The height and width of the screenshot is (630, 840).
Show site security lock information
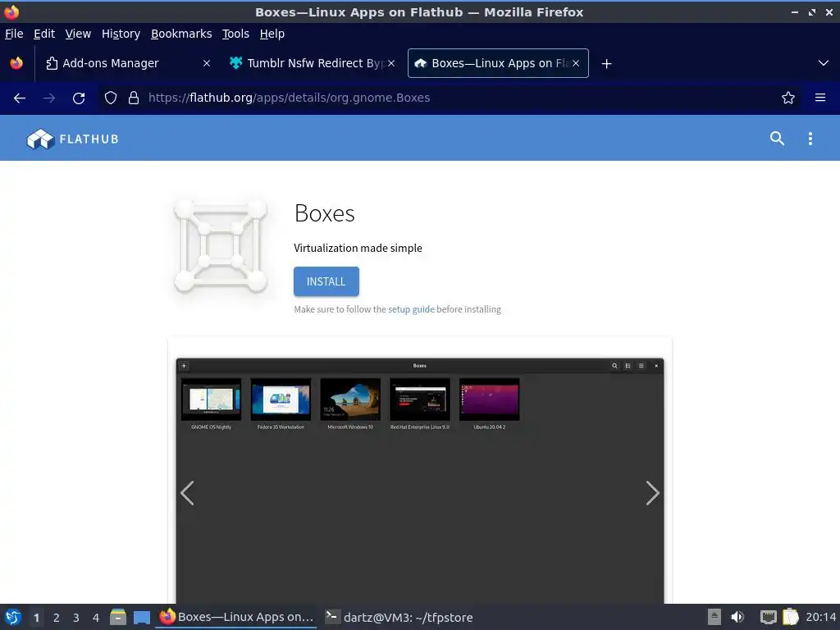[134, 98]
